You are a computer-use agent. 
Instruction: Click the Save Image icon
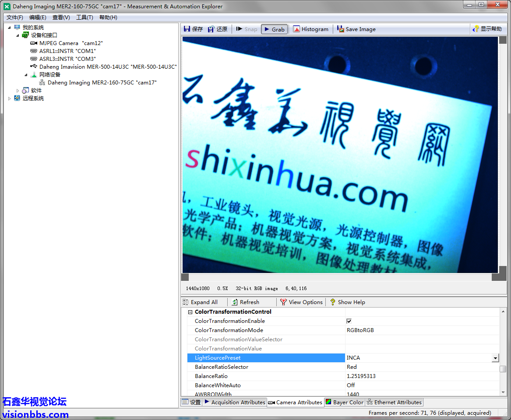[x=340, y=29]
